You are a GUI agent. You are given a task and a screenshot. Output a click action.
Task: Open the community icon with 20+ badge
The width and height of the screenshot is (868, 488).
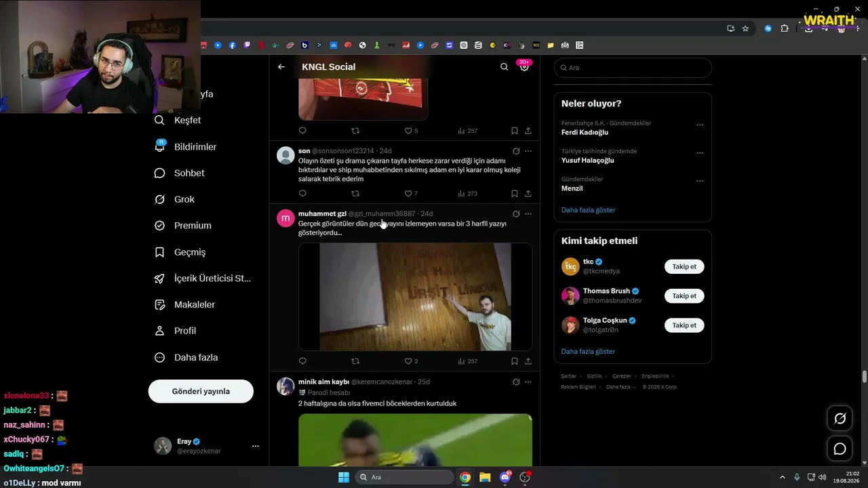[524, 66]
